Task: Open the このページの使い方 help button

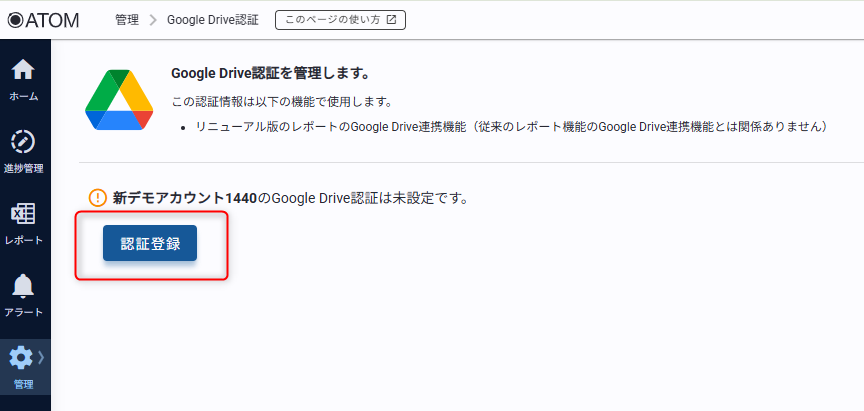Action: (x=340, y=19)
